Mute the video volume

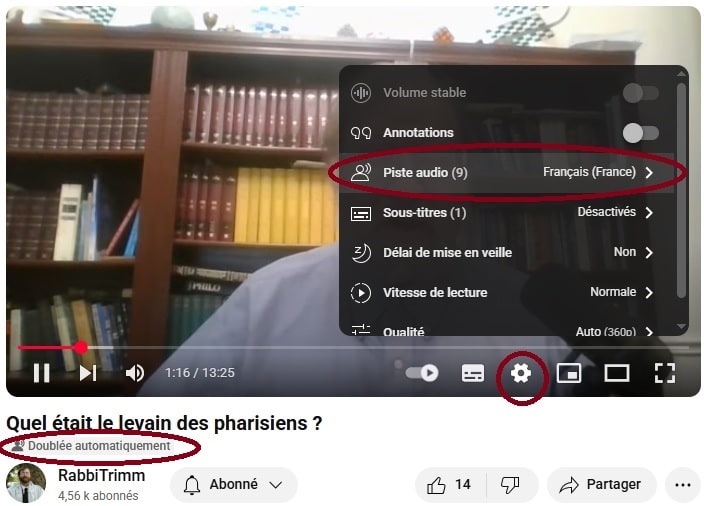135,373
